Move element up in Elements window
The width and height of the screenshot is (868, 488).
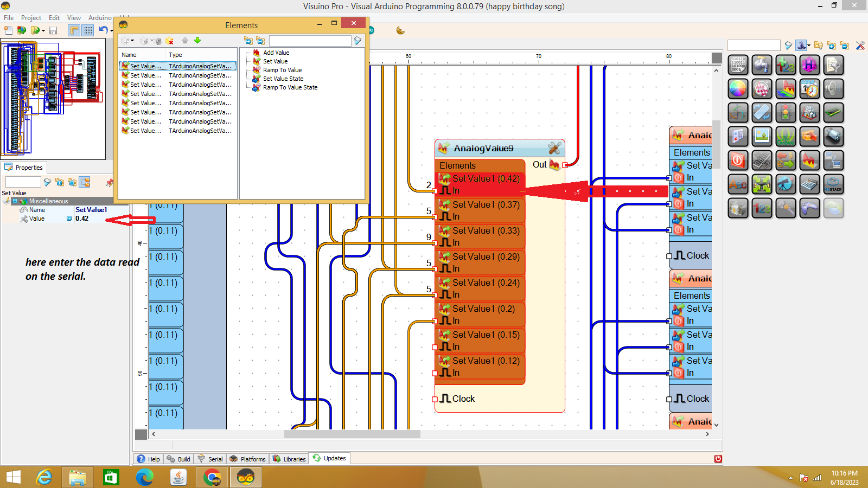coord(185,41)
